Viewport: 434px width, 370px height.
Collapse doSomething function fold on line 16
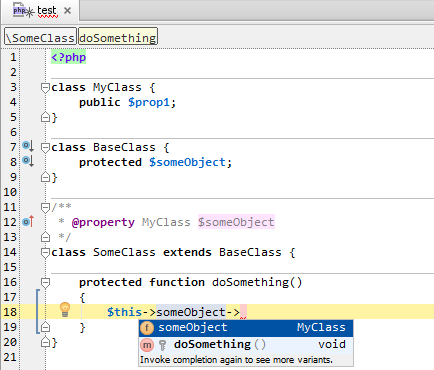[45, 283]
